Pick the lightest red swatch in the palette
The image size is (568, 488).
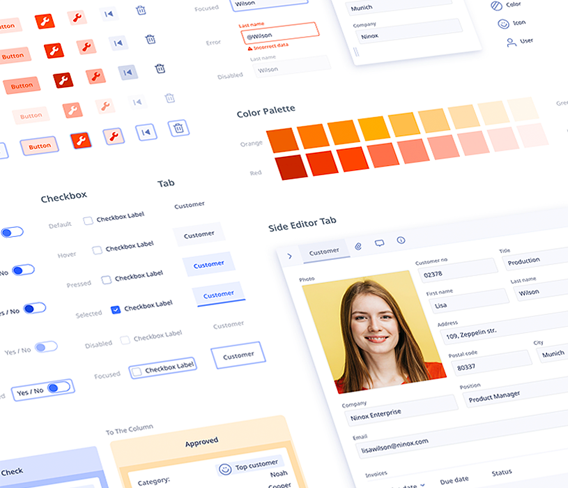point(532,136)
